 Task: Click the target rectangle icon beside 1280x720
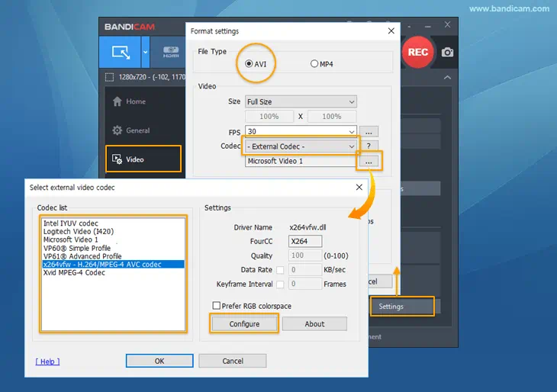(x=109, y=77)
